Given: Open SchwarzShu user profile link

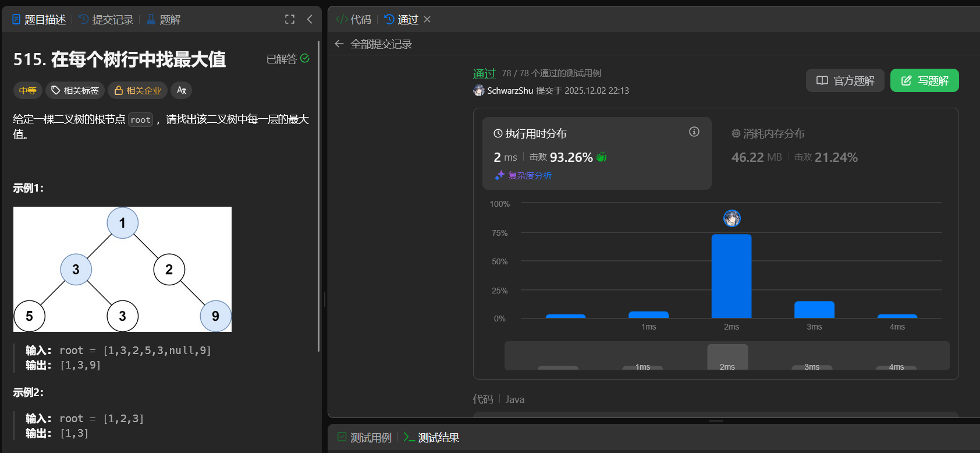Looking at the screenshot, I should [x=510, y=91].
